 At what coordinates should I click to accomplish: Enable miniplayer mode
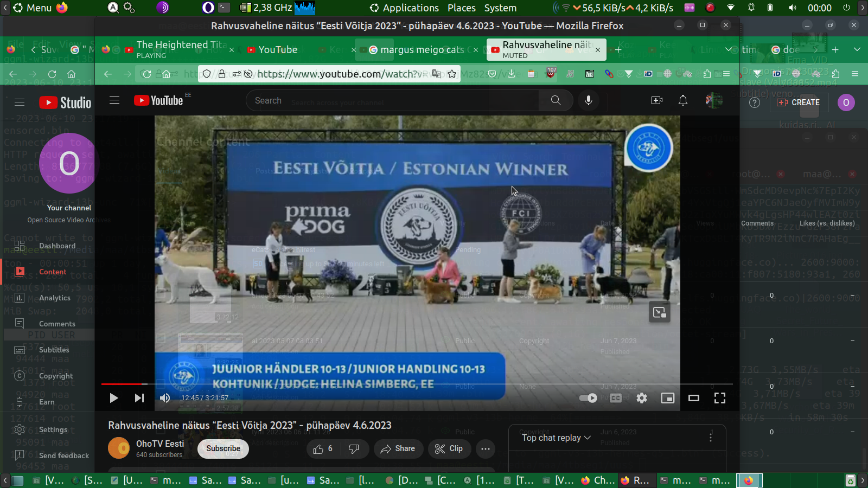[x=667, y=398]
